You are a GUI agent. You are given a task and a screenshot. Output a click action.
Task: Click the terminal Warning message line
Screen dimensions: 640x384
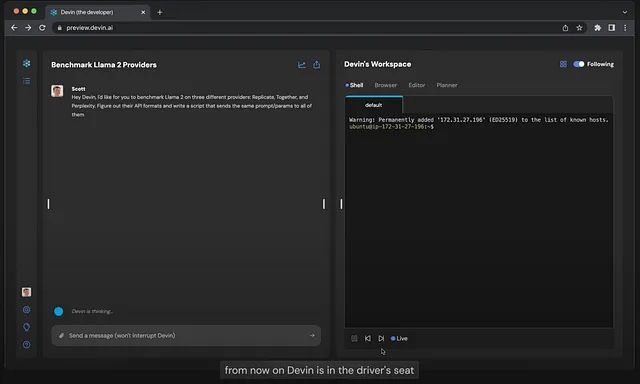pos(479,120)
